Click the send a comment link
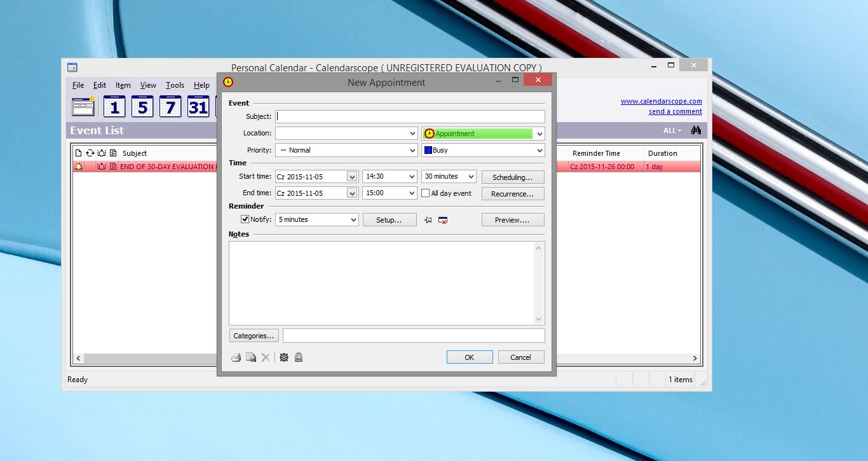Viewport: 868px width, 461px height. 675,111
